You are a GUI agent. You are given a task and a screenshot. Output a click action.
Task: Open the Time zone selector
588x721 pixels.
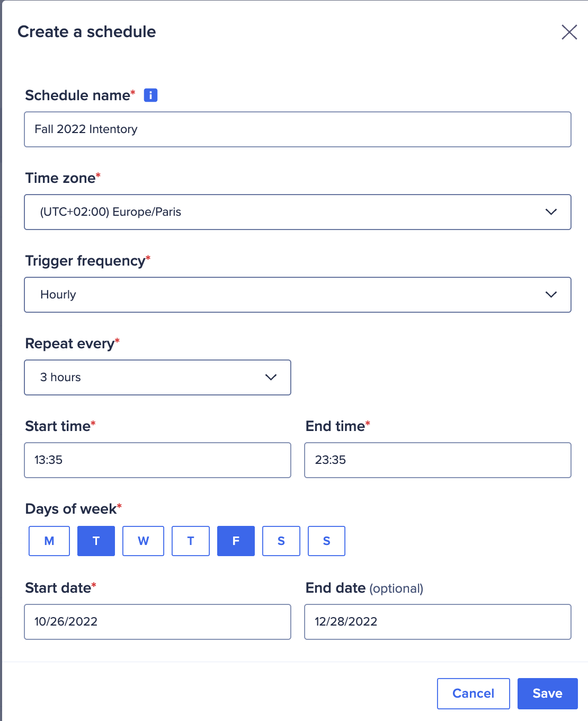tap(297, 212)
